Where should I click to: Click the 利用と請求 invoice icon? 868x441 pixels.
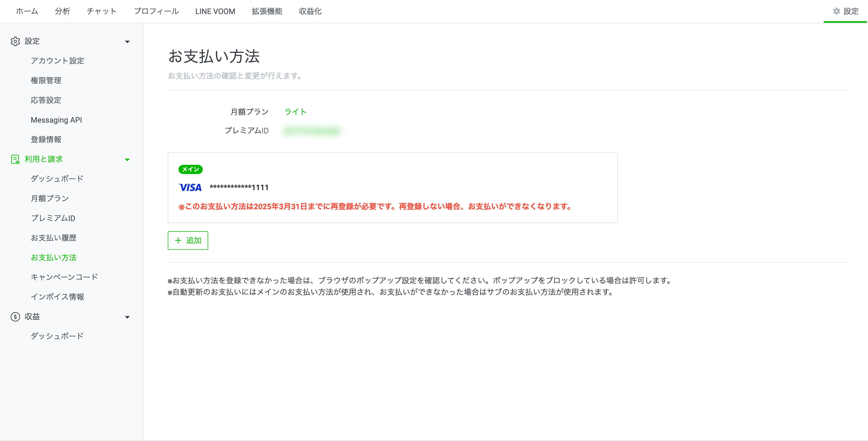point(15,159)
